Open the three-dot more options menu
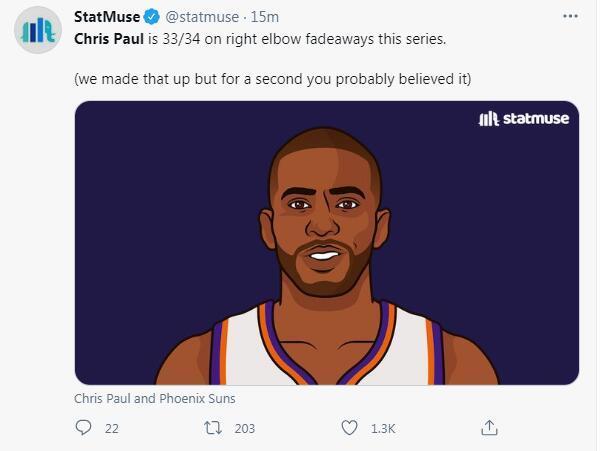 coord(570,17)
